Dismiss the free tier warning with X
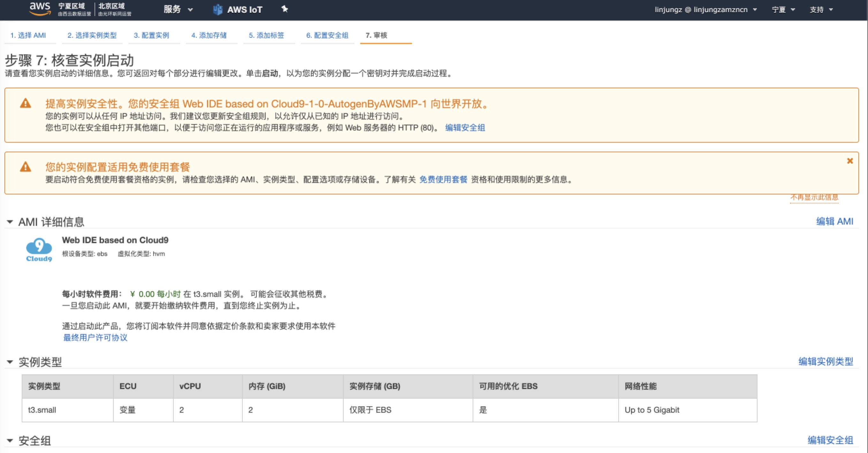The image size is (868, 453). pyautogui.click(x=850, y=161)
